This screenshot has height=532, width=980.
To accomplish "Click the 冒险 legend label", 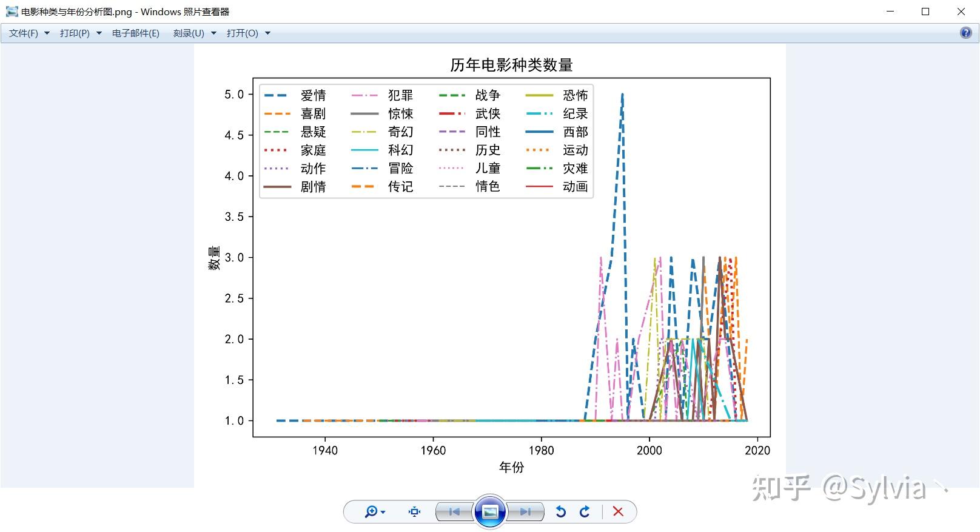I will click(401, 168).
